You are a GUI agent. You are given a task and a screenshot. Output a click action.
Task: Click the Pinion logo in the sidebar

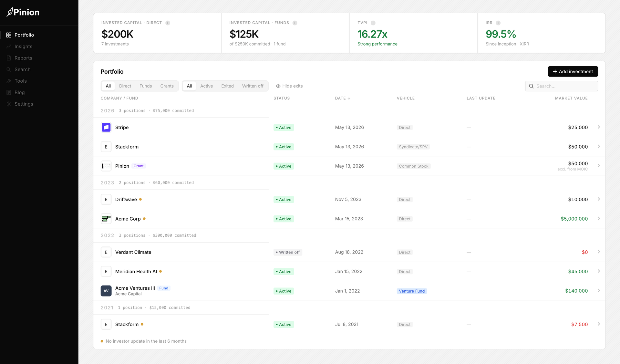[x=23, y=12]
